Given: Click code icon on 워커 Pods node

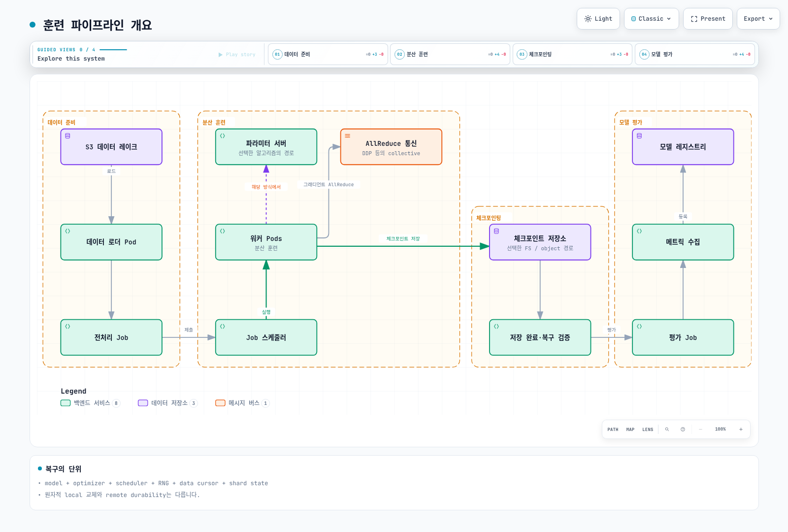Looking at the screenshot, I should coord(223,231).
